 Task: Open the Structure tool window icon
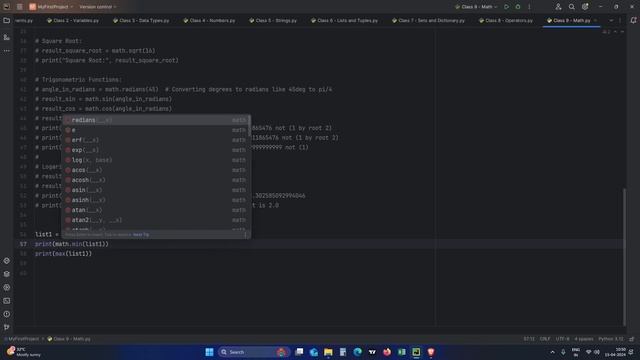click(x=7, y=37)
